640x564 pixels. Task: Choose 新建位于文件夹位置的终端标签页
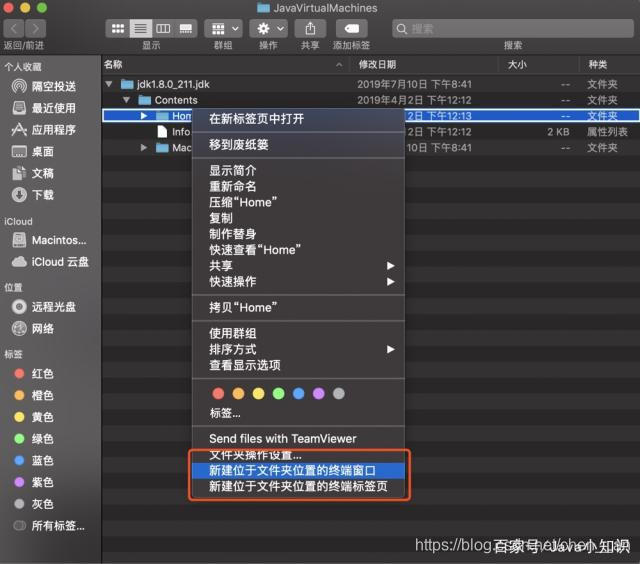click(298, 486)
